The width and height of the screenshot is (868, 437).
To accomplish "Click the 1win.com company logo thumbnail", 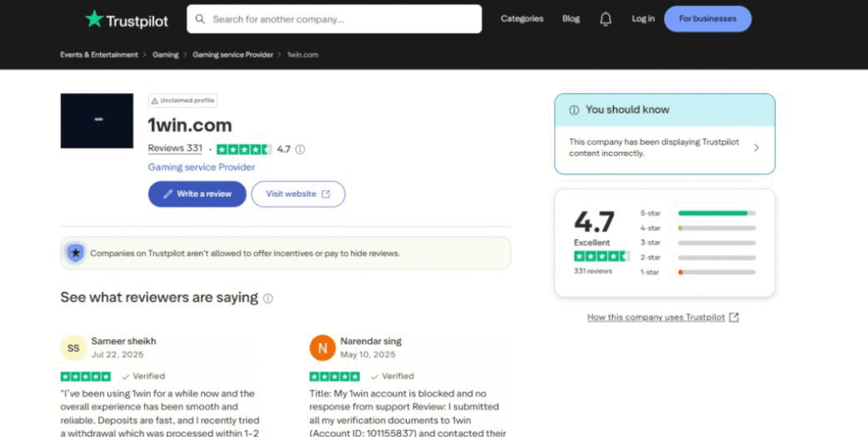I will coord(97,120).
